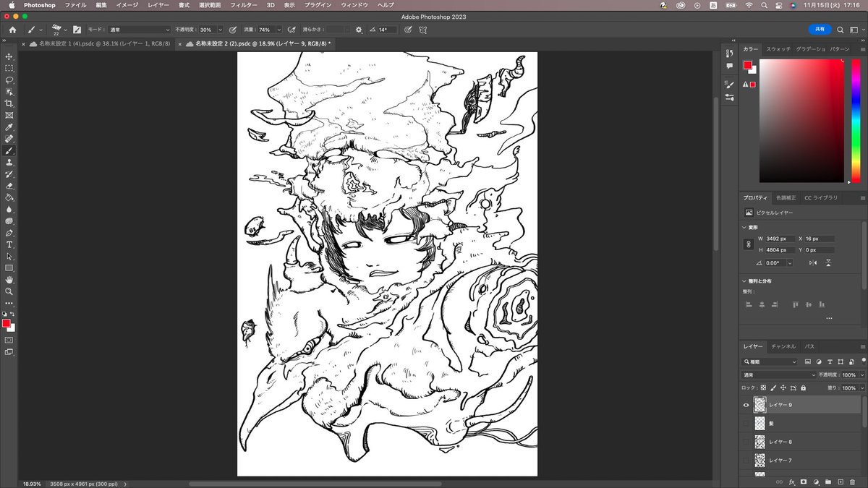Hide レイヤー 9 using its eye icon
Screen dimensions: 868x488
pos(746,405)
